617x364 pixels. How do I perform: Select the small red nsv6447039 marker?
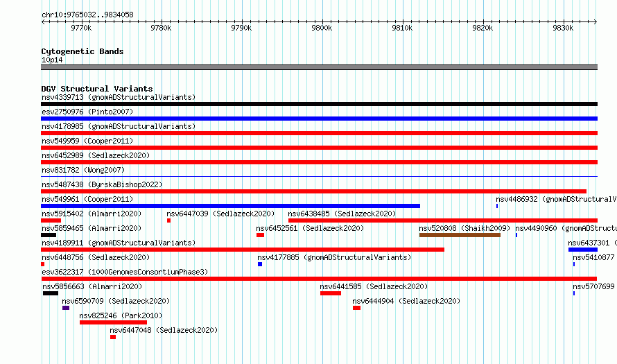click(169, 220)
